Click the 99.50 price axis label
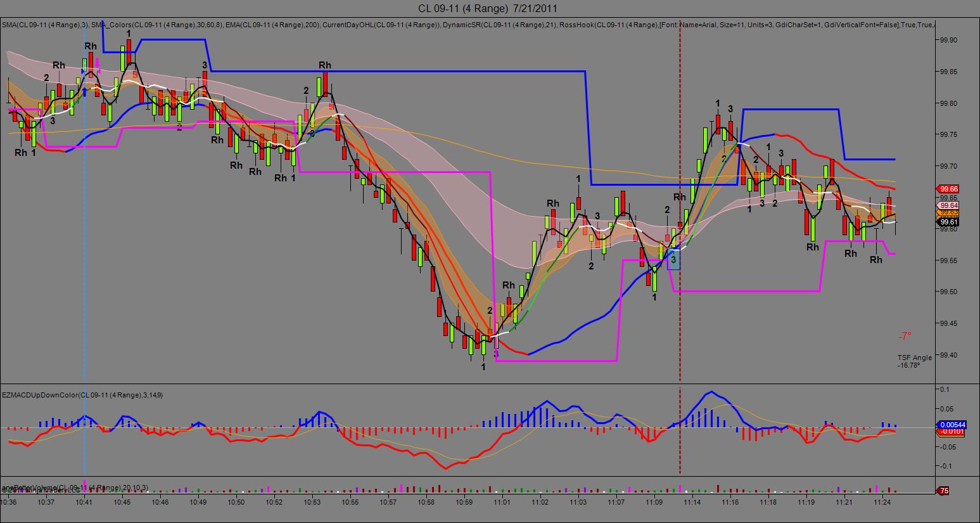This screenshot has height=523, width=980. coord(948,292)
